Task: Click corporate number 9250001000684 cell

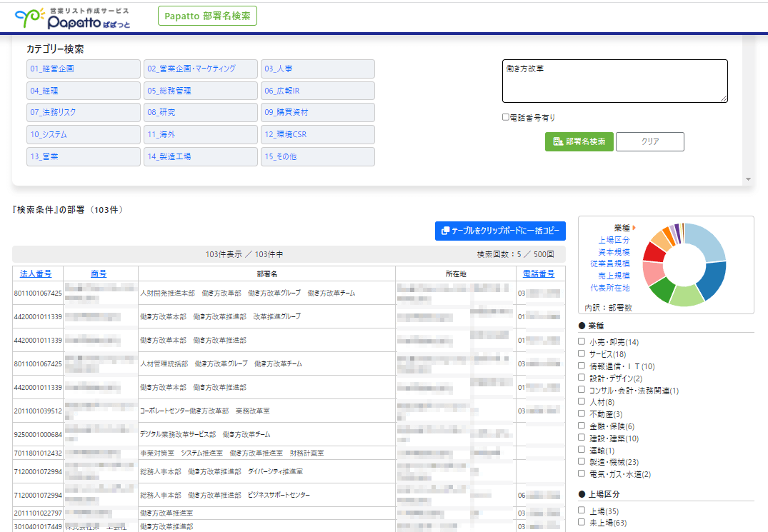Action: coord(38,435)
